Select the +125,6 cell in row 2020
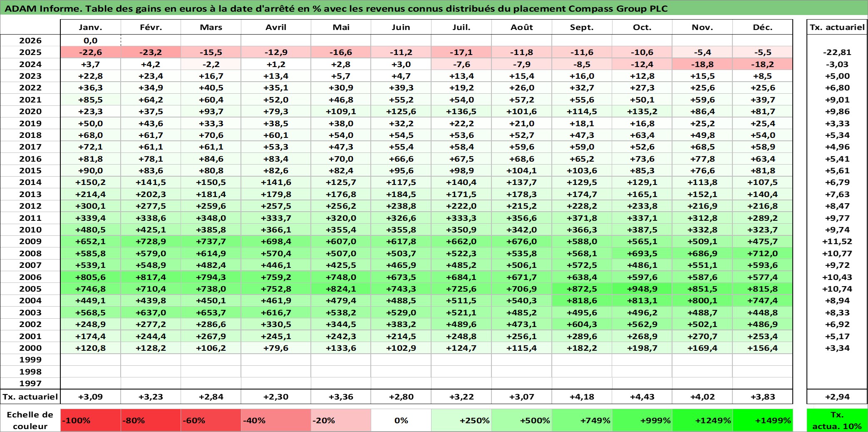Image resolution: width=868 pixels, height=432 pixels. tap(401, 111)
